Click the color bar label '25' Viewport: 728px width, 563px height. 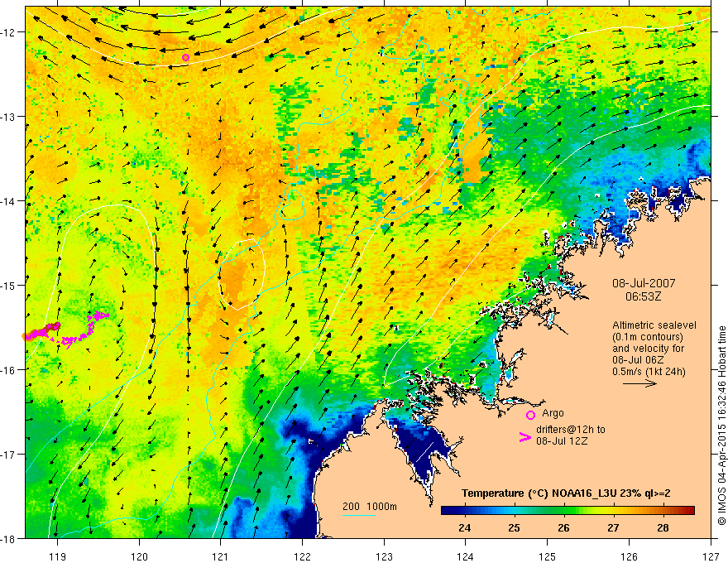coord(514,527)
